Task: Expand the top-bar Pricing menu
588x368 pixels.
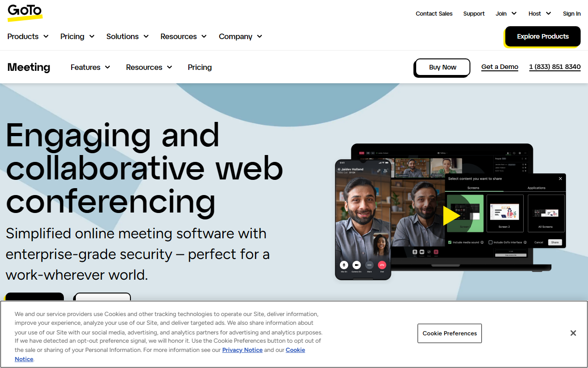Action: point(77,36)
